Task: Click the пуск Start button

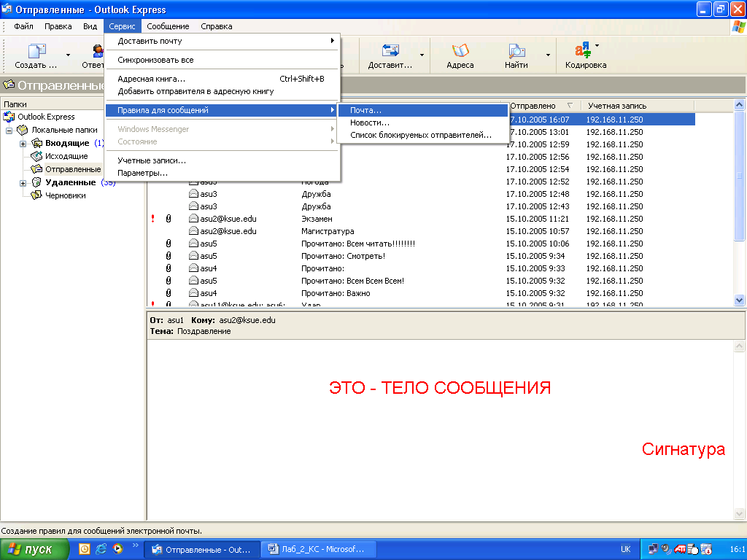Action: [x=34, y=550]
